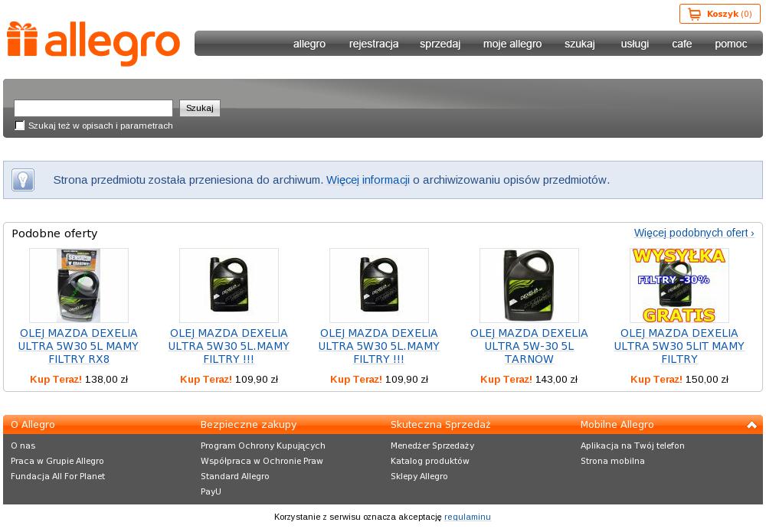Screen dimensions: 766x532
Task: Open Katalog produktów link
Action: (430, 461)
